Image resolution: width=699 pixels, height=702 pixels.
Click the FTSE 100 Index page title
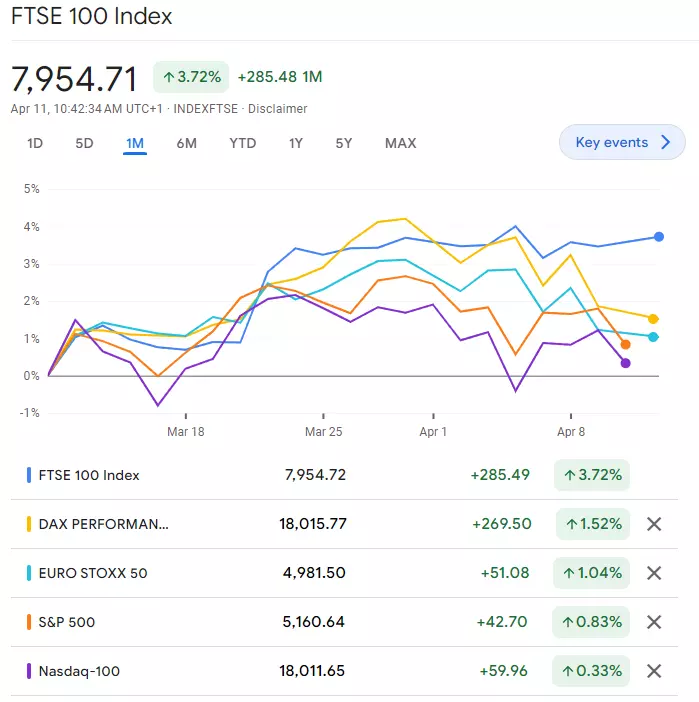91,16
